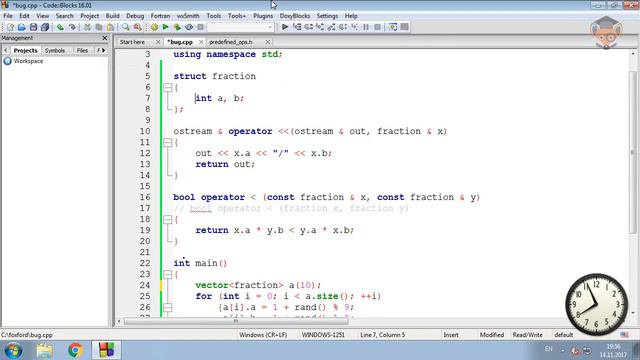Click the Build and run icon
The height and width of the screenshot is (360, 640).
point(177,27)
